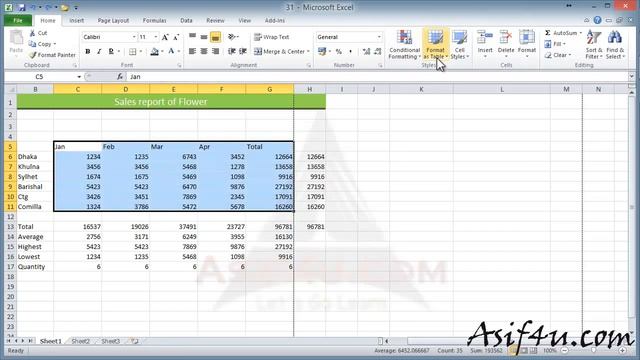Open Conditional Formatting menu

tap(404, 44)
